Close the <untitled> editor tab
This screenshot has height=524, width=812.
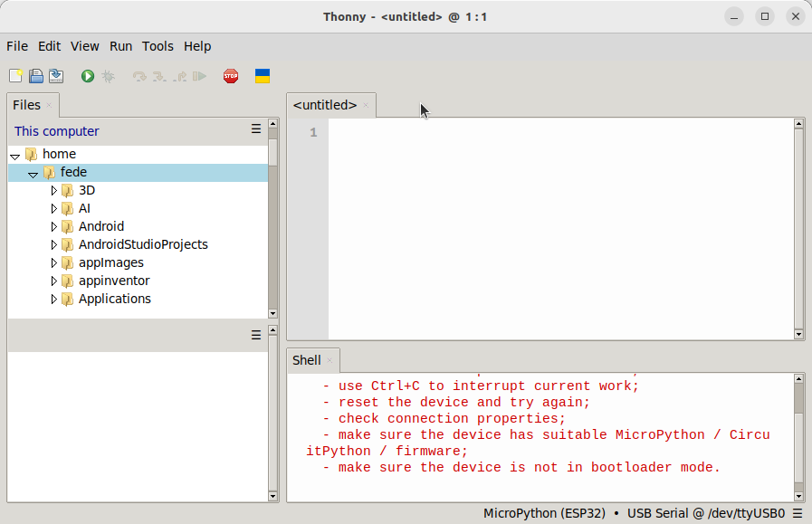coord(366,105)
